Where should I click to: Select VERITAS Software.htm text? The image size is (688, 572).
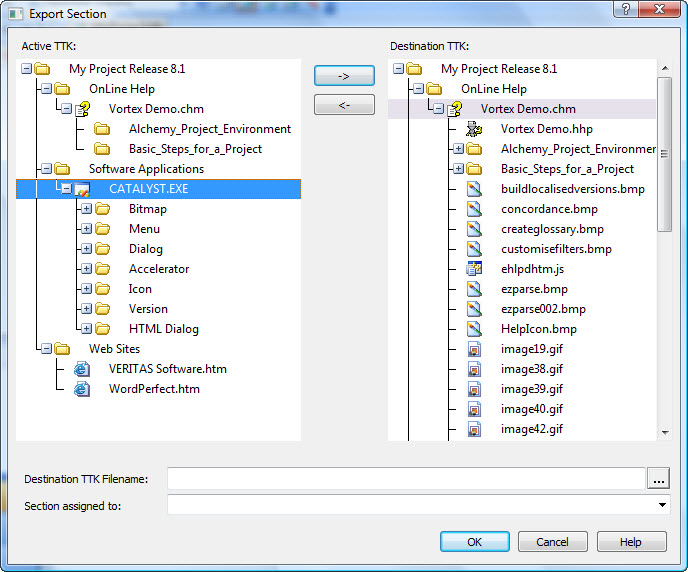168,369
